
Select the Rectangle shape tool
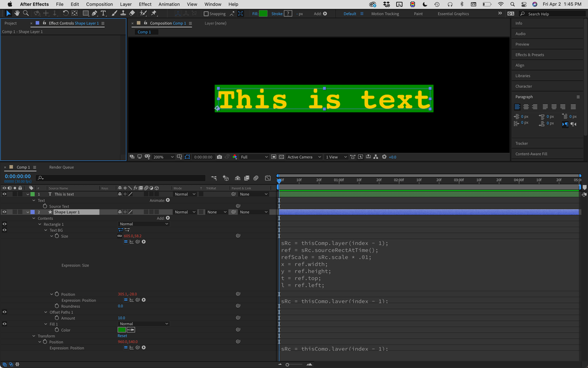click(x=85, y=14)
